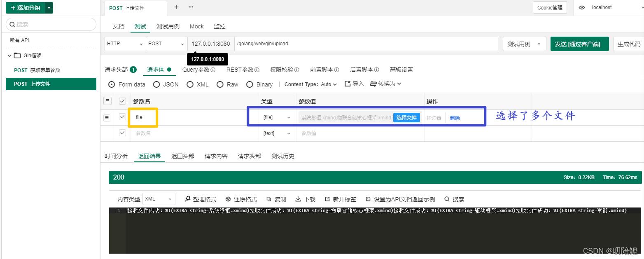Viewport: 644px width, 259px height.
Task: Click the 复制 copy icon
Action: pos(269,199)
